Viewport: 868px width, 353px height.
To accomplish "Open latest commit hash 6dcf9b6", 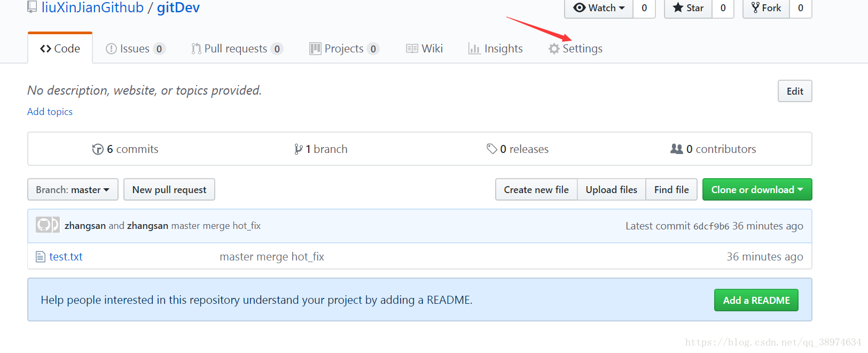I will (x=711, y=226).
